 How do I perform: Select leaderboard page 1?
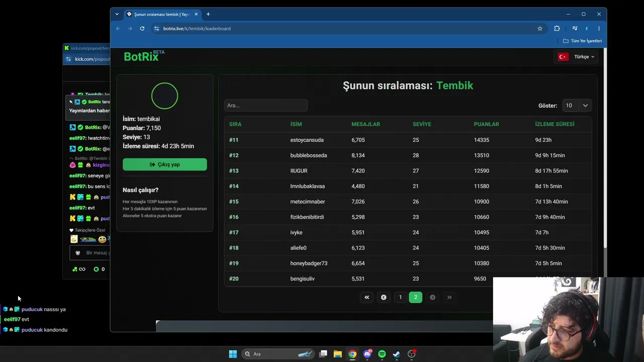[x=400, y=297]
